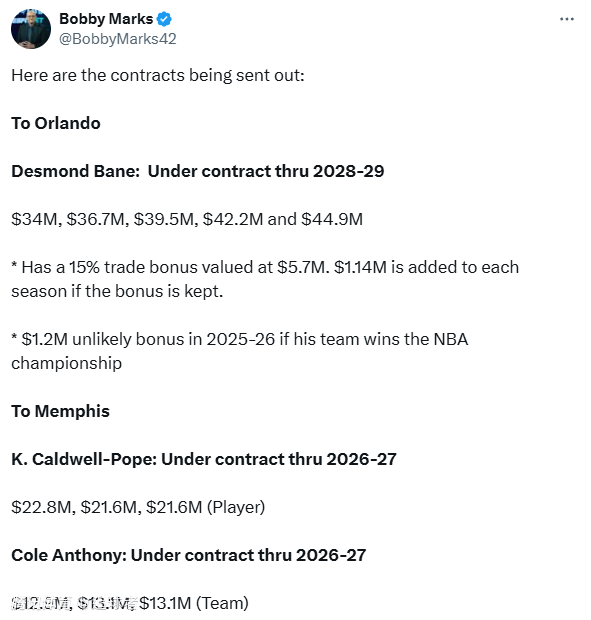Screen dimensions: 591x620
Task: Click the $13.1M (Team) salary text
Action: [x=194, y=603]
